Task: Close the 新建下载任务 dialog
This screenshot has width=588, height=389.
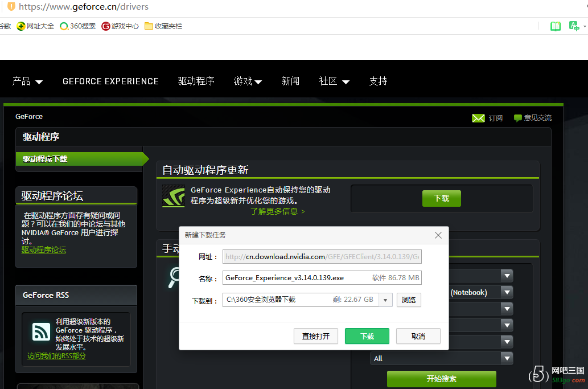Action: pyautogui.click(x=438, y=235)
